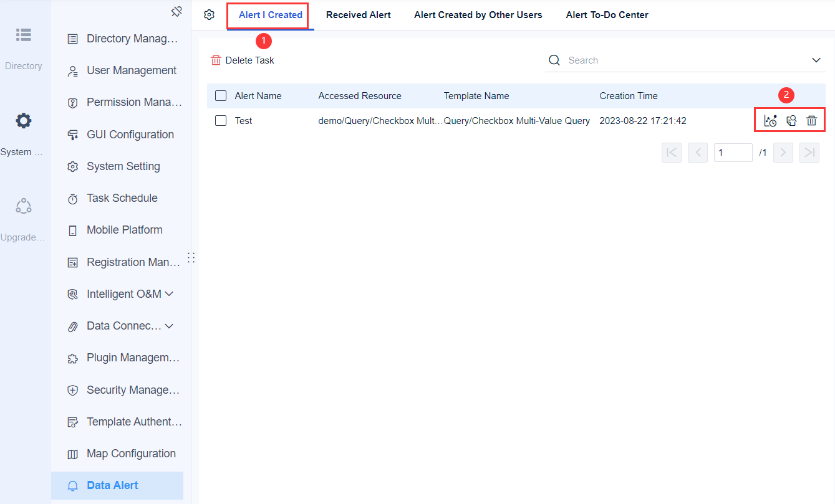The height and width of the screenshot is (504, 835).
Task: Open Alert Created by Other Users tab
Action: coord(478,15)
